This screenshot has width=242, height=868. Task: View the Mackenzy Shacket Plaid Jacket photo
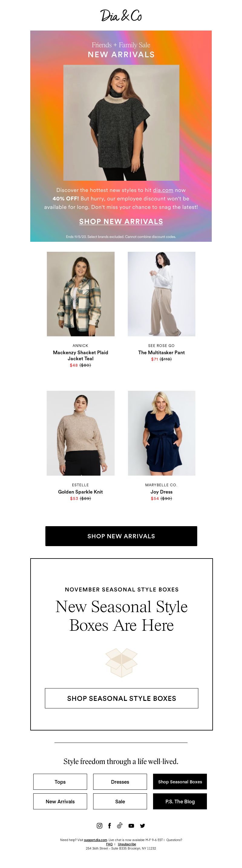pos(80,294)
